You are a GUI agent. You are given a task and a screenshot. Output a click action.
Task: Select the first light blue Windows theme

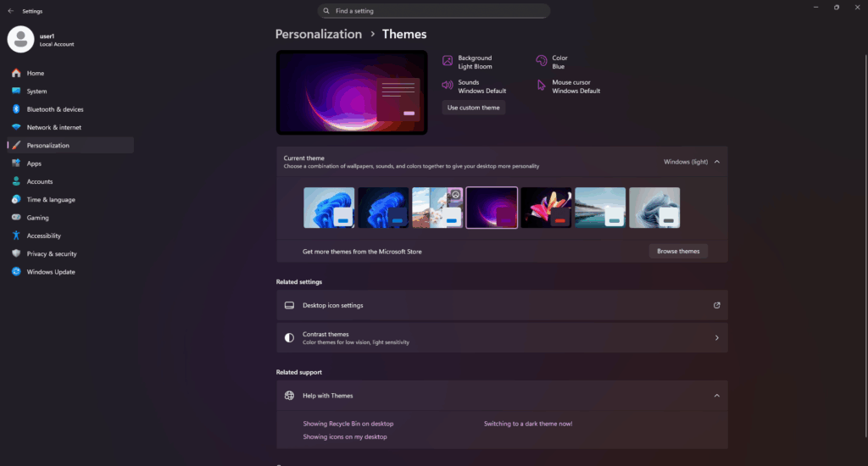[329, 208]
